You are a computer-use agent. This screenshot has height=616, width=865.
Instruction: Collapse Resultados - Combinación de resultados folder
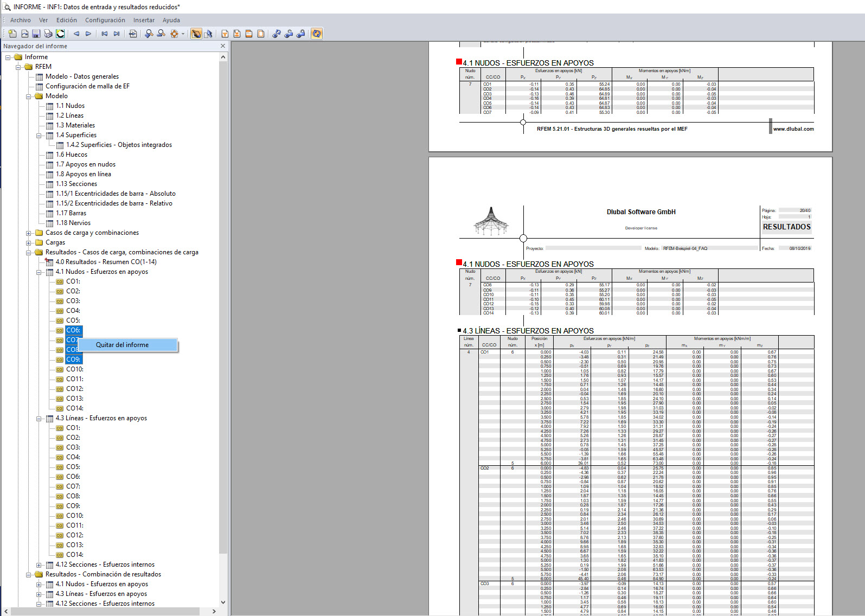tap(29, 574)
